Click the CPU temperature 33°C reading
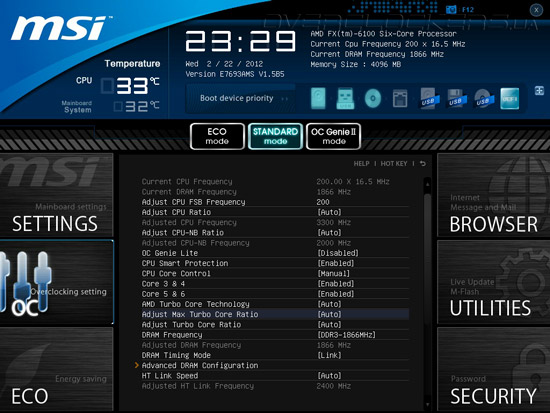 138,86
